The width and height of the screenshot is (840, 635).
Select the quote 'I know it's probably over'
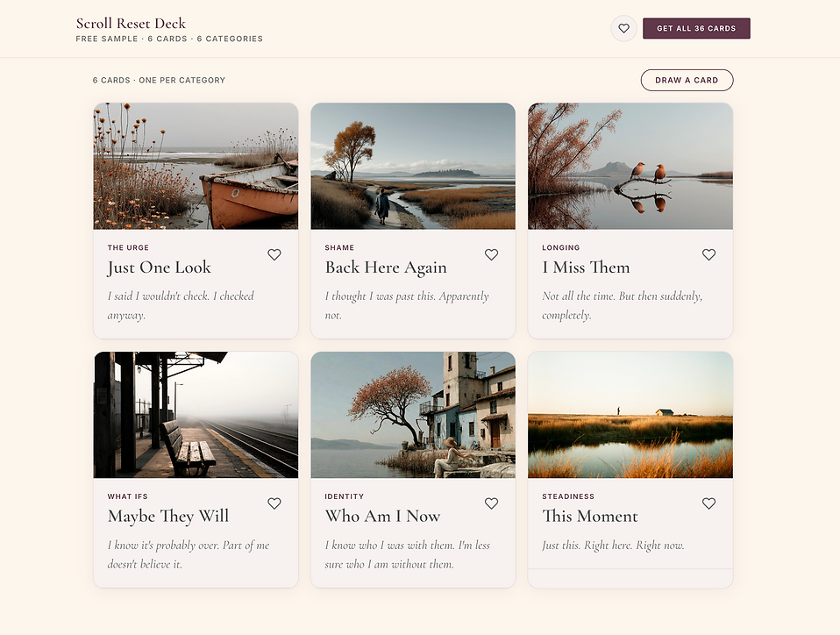188,554
